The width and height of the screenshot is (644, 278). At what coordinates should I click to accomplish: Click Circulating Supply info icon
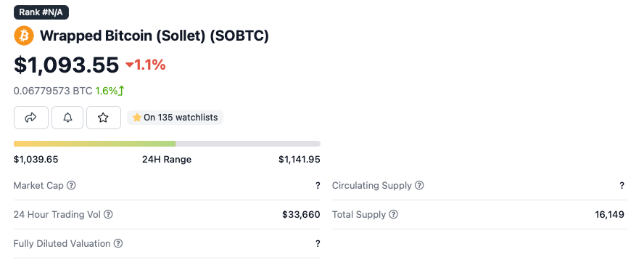419,186
